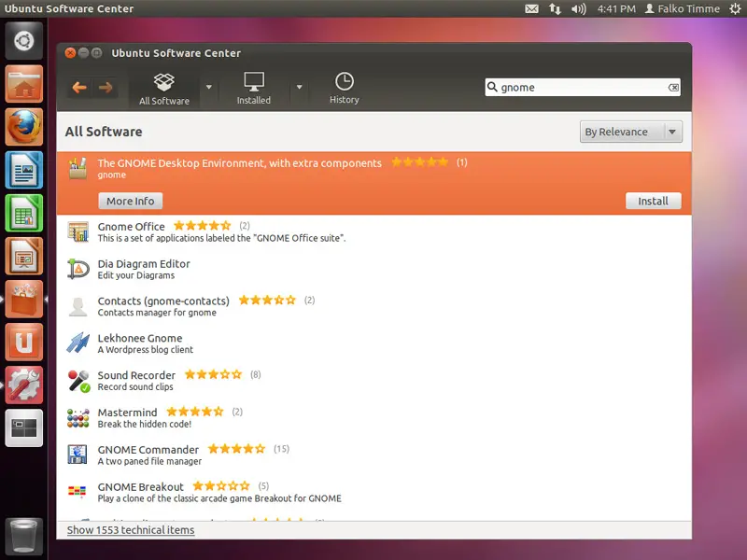
Task: Select the Sound Recorder microphone icon
Action: pos(78,381)
